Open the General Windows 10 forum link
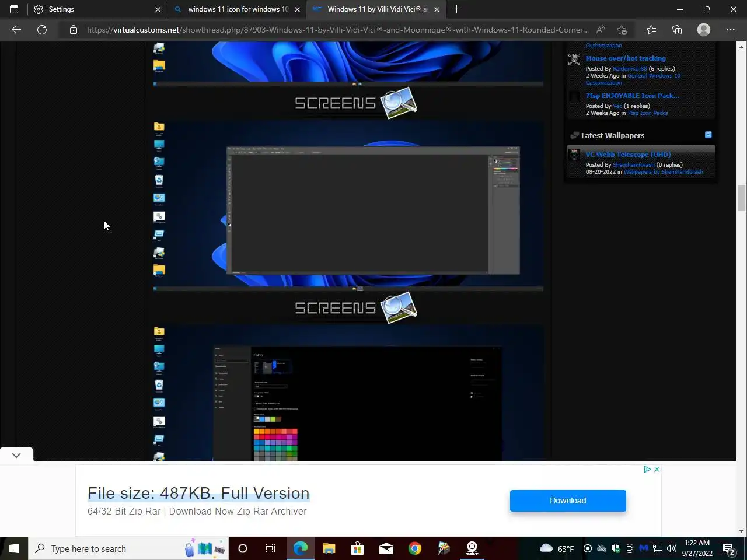The image size is (747, 560). point(654,76)
